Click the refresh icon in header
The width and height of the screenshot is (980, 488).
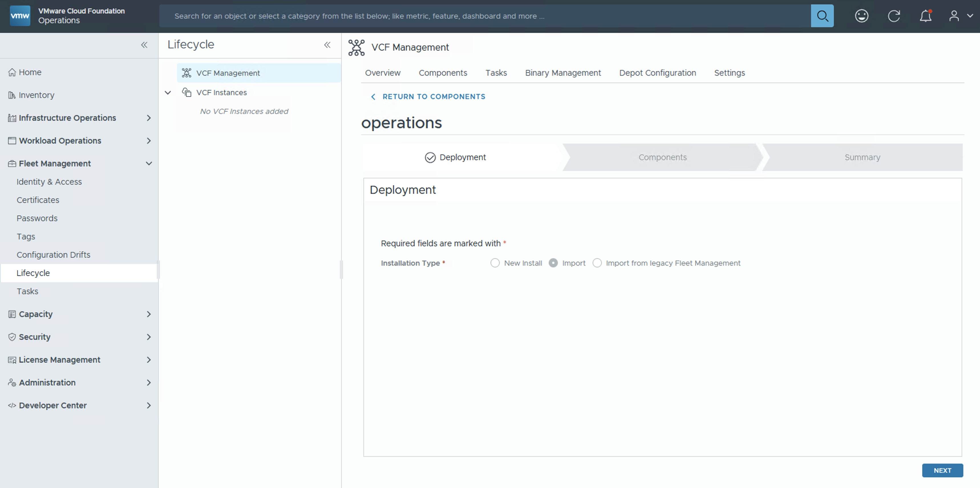[x=894, y=16]
